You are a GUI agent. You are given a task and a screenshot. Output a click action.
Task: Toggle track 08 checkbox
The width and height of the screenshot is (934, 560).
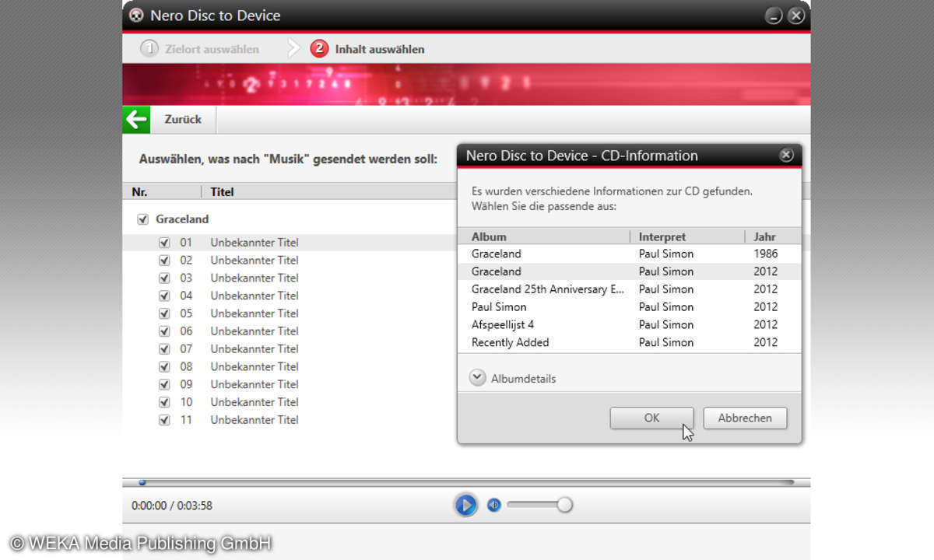tap(164, 366)
